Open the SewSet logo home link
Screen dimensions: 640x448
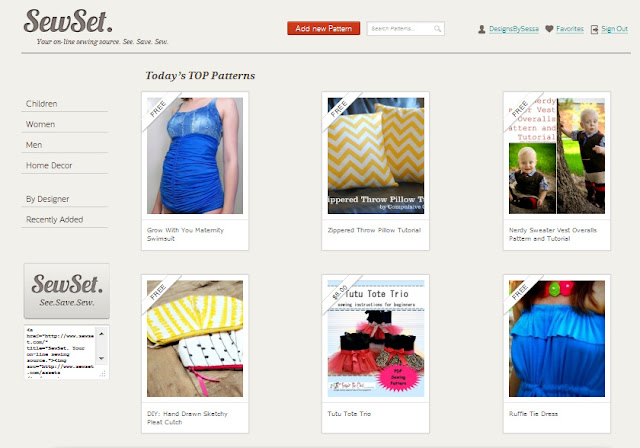68,21
